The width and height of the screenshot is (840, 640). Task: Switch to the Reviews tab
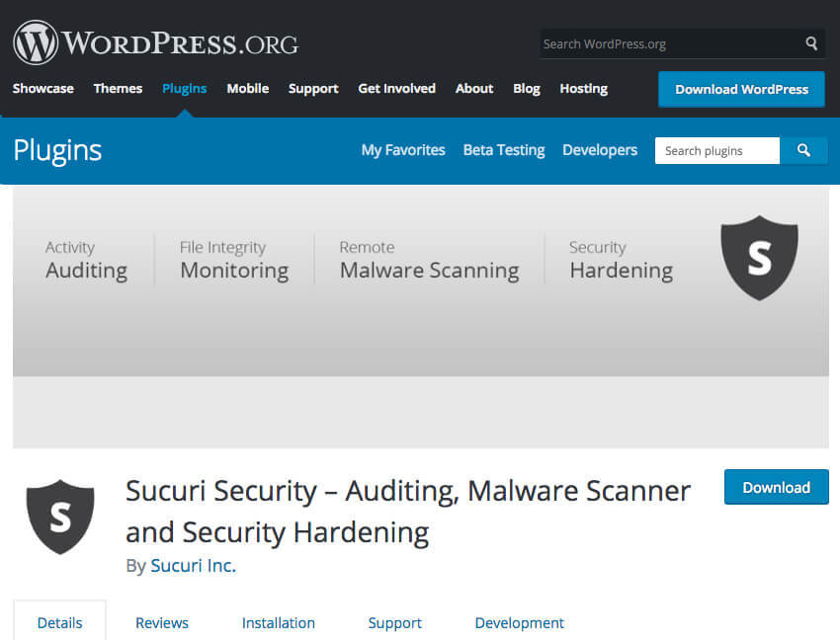coord(162,623)
